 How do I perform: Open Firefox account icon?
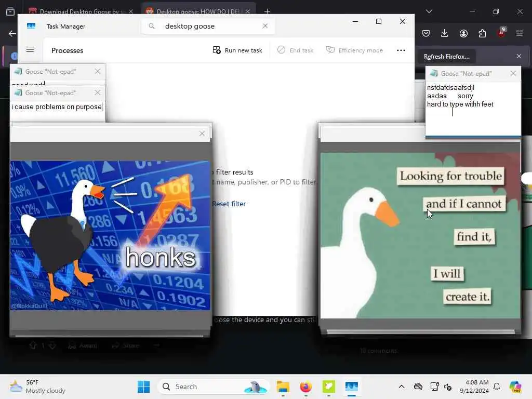[463, 33]
